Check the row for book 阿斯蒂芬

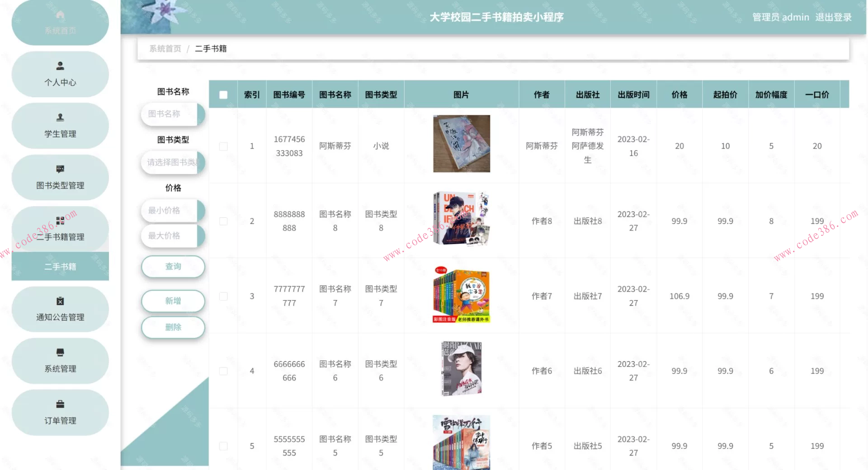[x=223, y=146]
